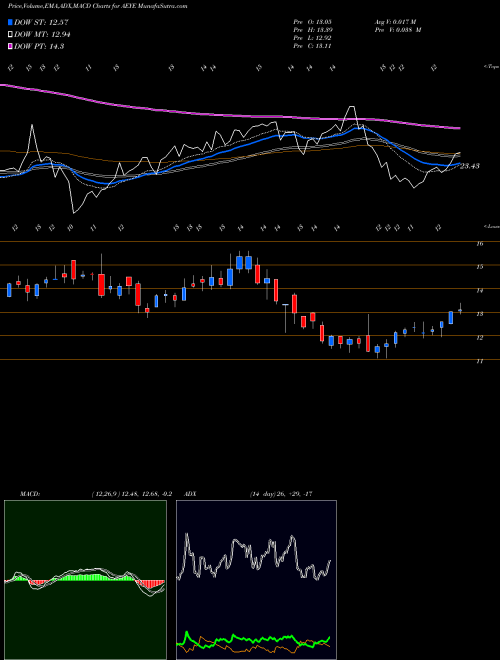Click the 'Pre H: 13.39' high value

pos(313,30)
